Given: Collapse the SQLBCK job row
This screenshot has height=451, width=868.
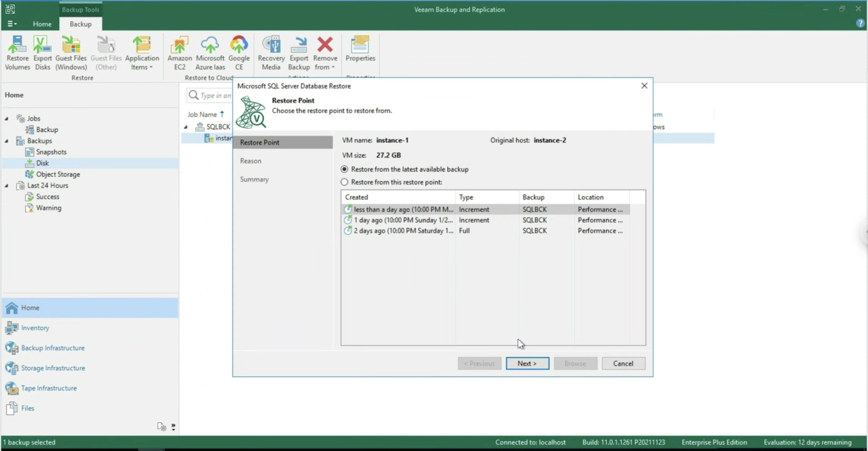Looking at the screenshot, I should pos(186,127).
